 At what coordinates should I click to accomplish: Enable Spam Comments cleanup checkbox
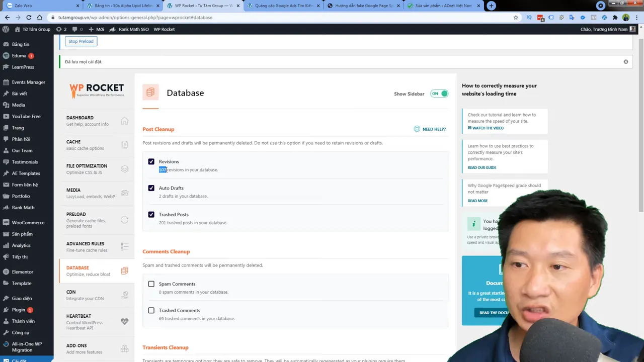click(151, 284)
